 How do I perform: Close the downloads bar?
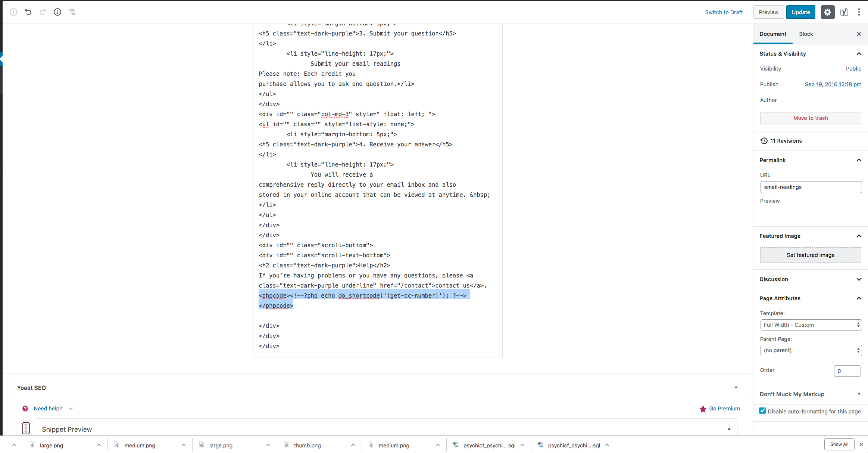pyautogui.click(x=861, y=444)
